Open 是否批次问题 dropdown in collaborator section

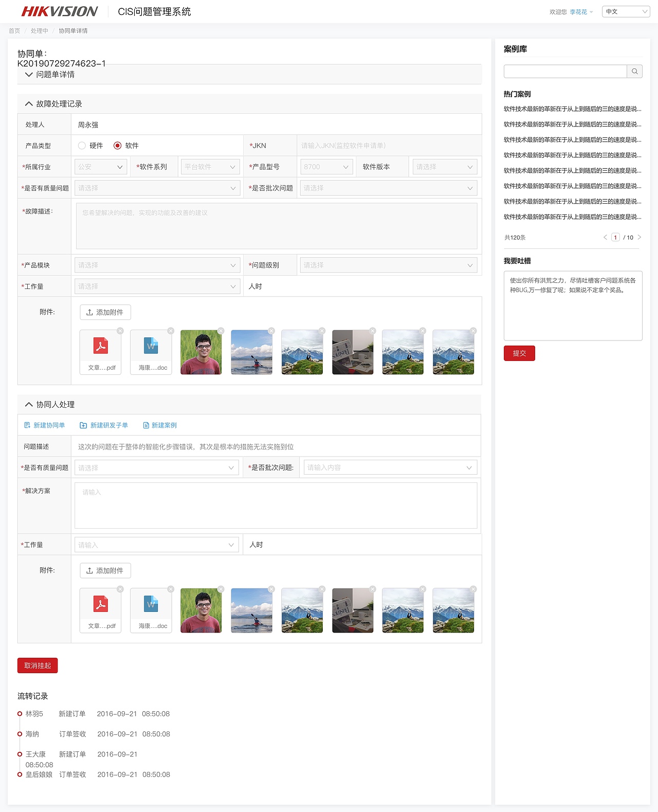pyautogui.click(x=391, y=467)
